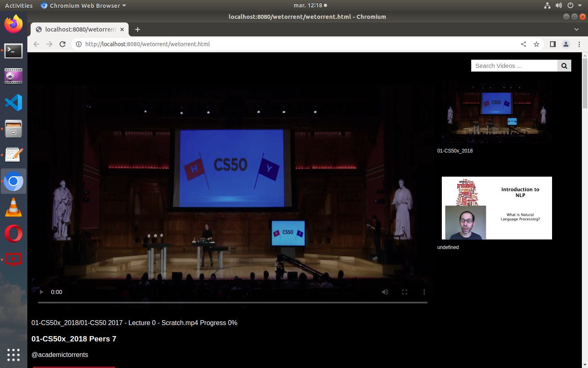The width and height of the screenshot is (588, 368).
Task: Share this page from the address bar
Action: [x=523, y=44]
